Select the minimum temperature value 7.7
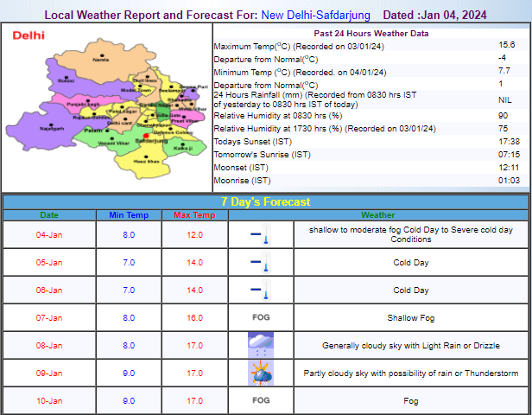Image resolution: width=532 pixels, height=415 pixels. (503, 71)
